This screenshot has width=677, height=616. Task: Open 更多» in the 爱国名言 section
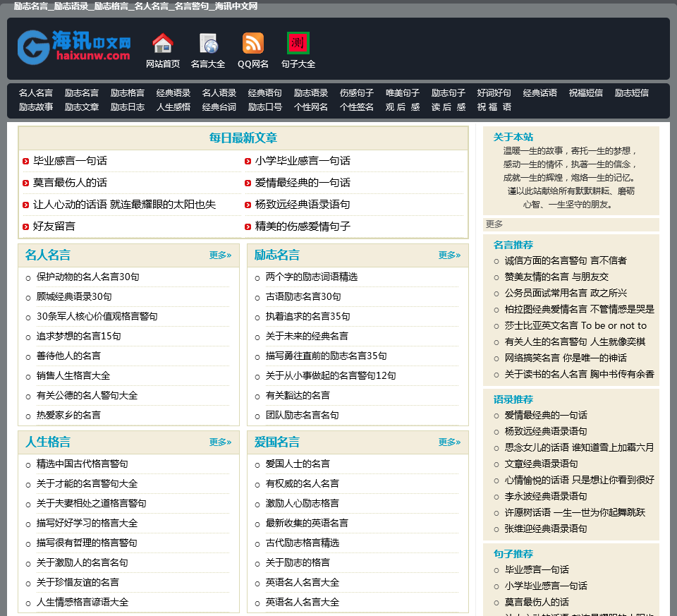click(449, 442)
